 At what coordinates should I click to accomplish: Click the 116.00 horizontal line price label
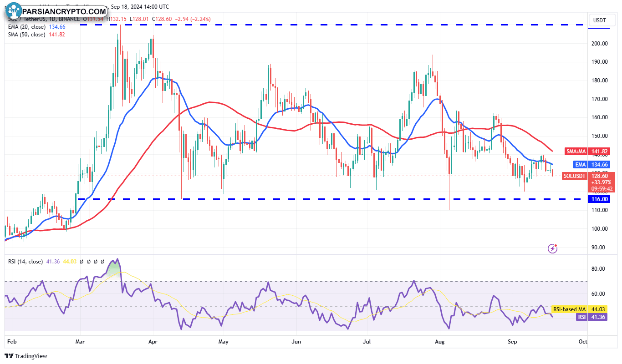[599, 199]
